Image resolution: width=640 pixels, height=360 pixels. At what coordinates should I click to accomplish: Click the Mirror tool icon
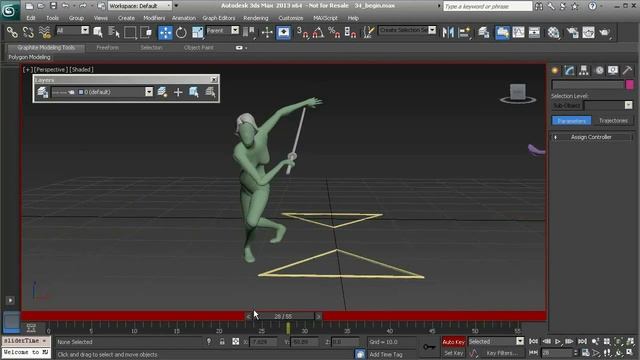[448, 32]
